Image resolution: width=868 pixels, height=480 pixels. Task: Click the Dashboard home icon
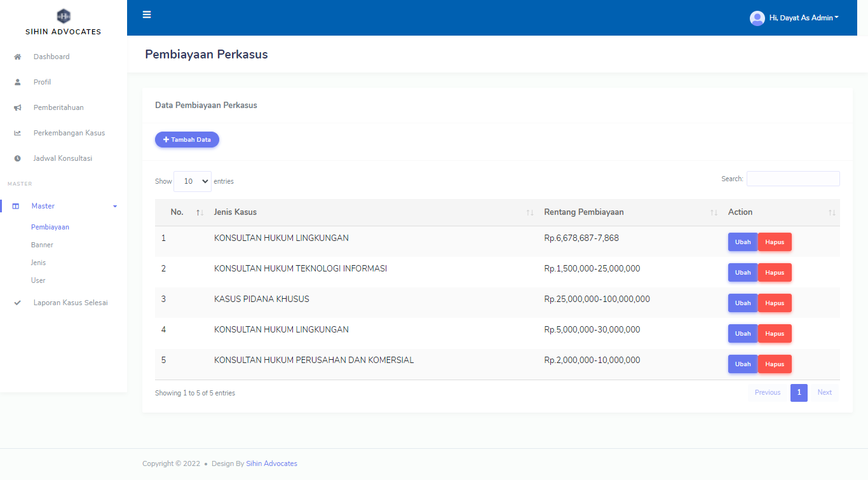17,57
